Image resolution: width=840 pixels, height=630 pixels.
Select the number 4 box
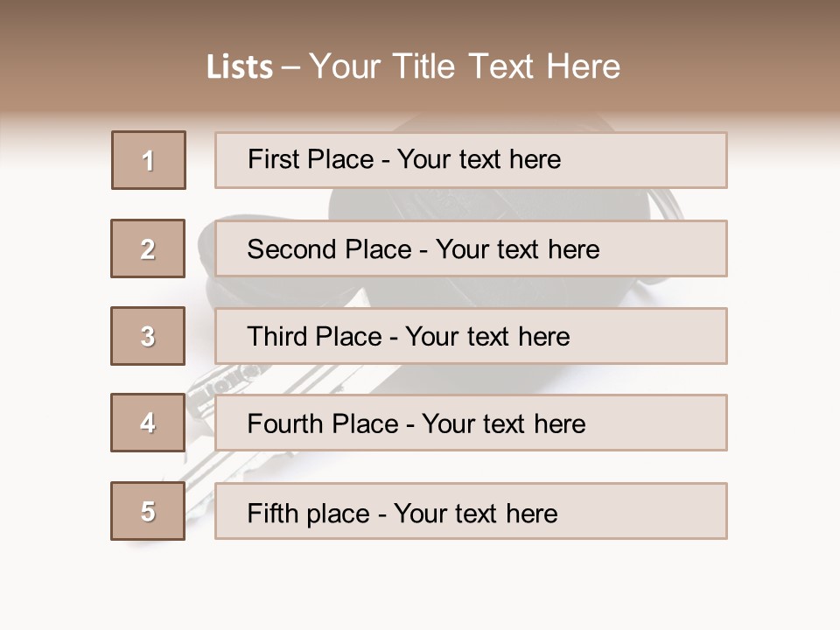coord(148,423)
